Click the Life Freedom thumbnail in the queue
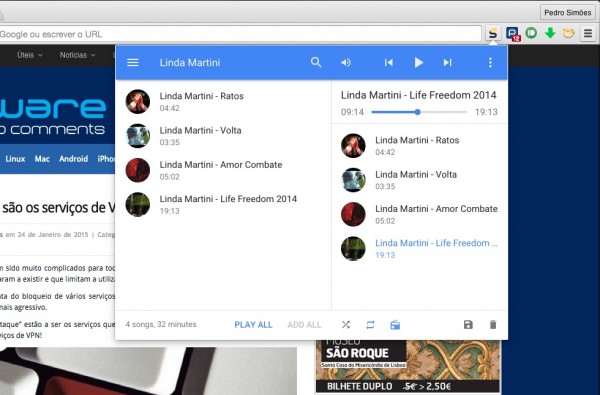This screenshot has height=395, width=600. click(353, 248)
